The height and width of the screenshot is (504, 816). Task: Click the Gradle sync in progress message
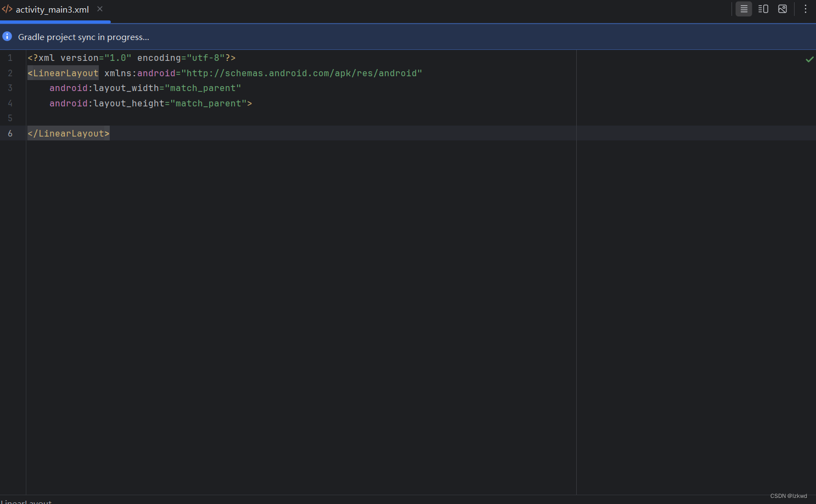point(83,37)
